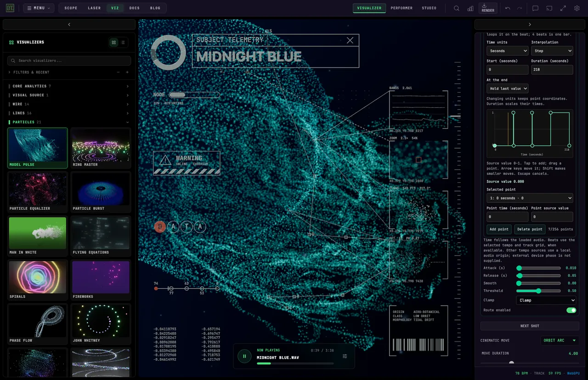Pause the Midnight Blue track

[244, 356]
